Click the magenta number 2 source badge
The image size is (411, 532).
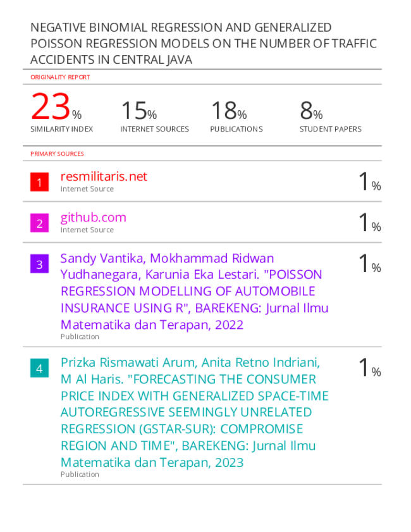[x=39, y=223]
